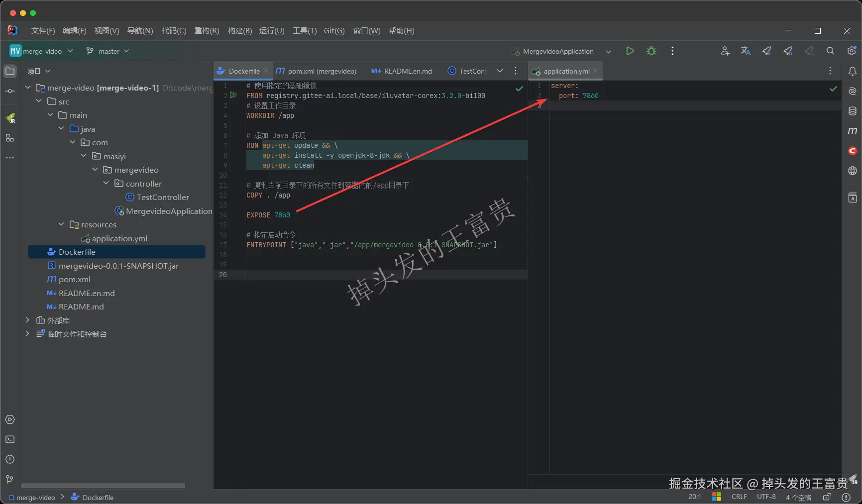Open the 项目 view selector
Viewport: 862px width, 504px height.
click(x=39, y=71)
